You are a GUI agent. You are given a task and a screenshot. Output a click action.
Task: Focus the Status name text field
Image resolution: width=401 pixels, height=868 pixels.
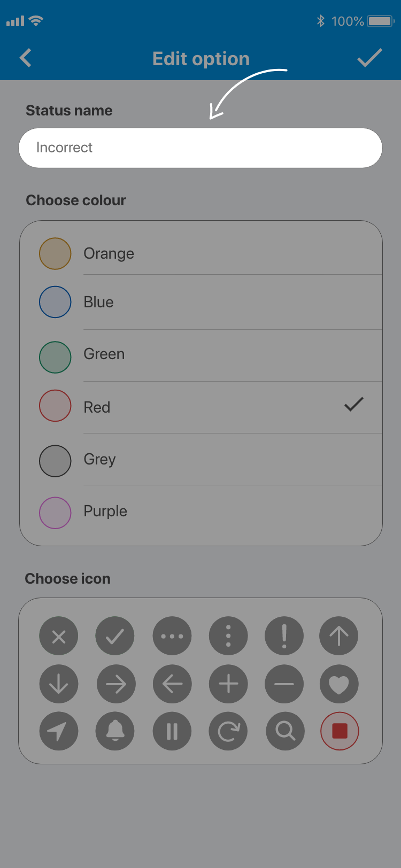200,148
